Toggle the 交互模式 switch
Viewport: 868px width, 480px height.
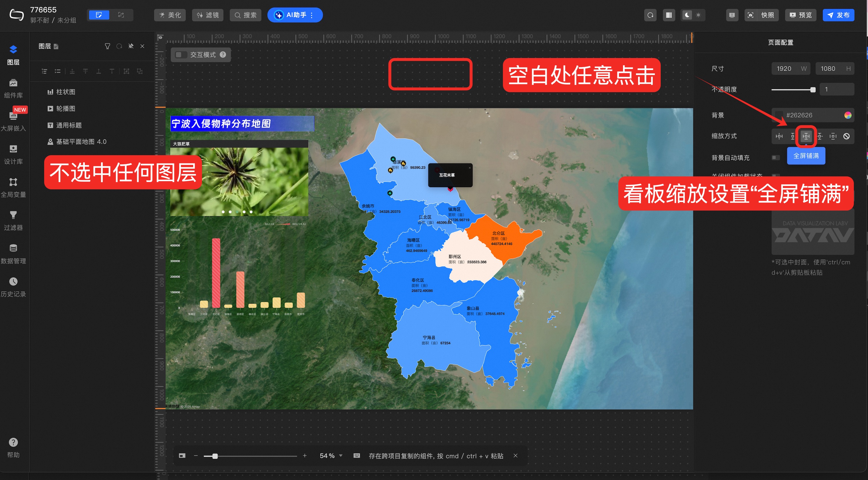point(181,54)
